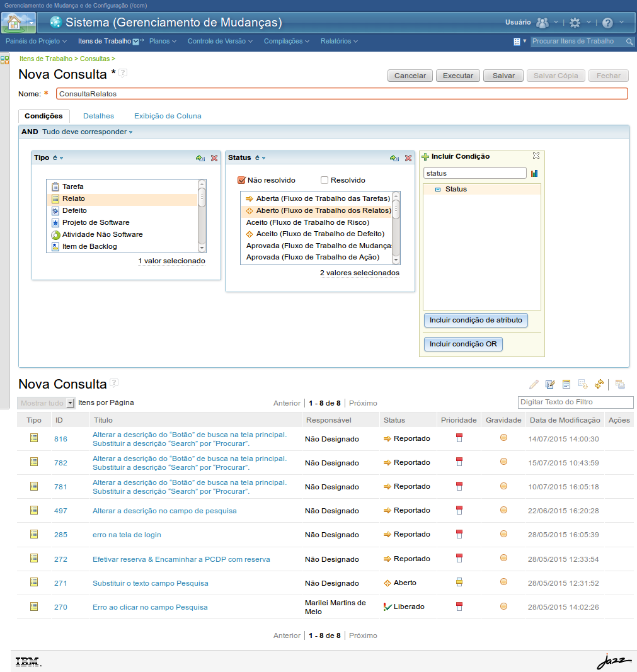Click Incluir condição de atributo button
Screen dimensions: 637x672
pyautogui.click(x=476, y=320)
